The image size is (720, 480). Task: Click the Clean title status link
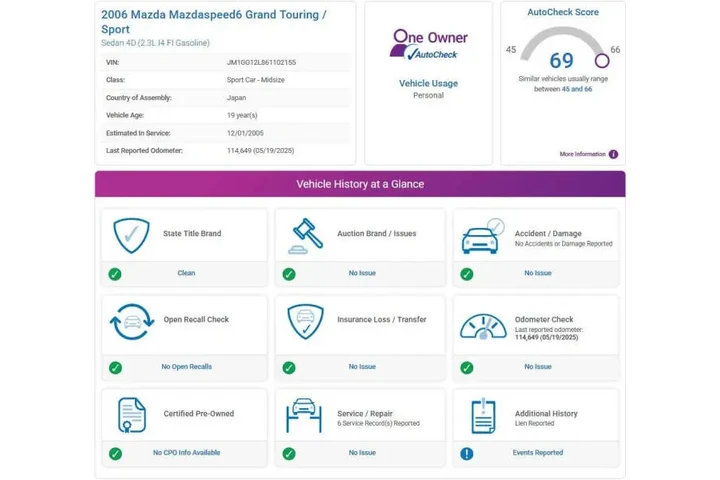(x=186, y=273)
